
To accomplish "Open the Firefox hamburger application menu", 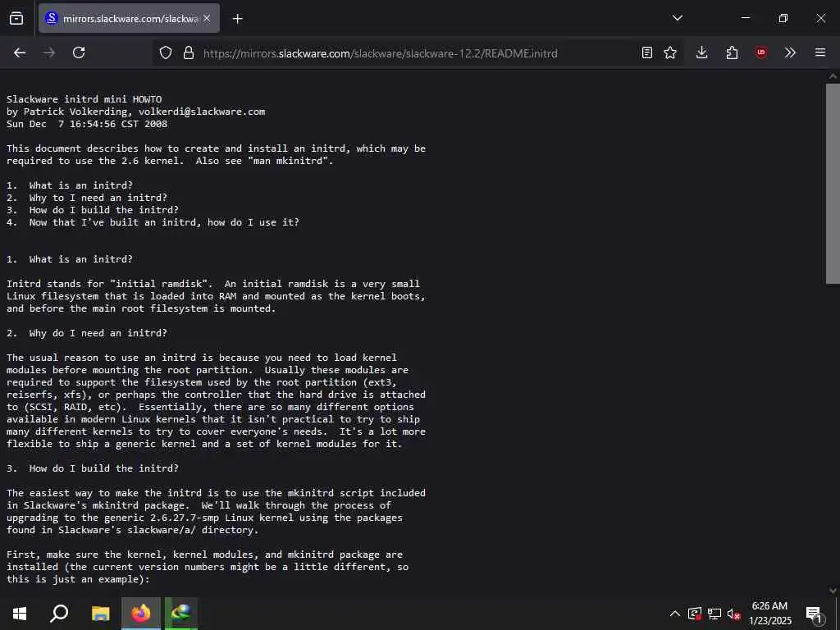I will [x=820, y=52].
